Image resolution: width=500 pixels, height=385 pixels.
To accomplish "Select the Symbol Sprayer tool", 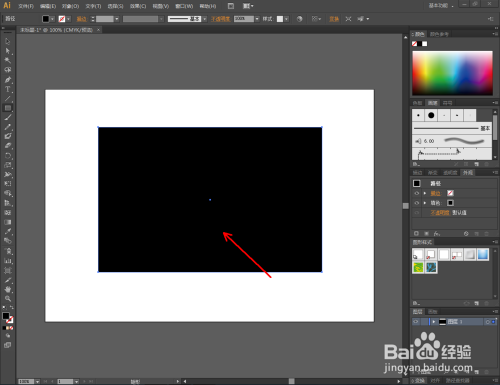I will (x=8, y=251).
